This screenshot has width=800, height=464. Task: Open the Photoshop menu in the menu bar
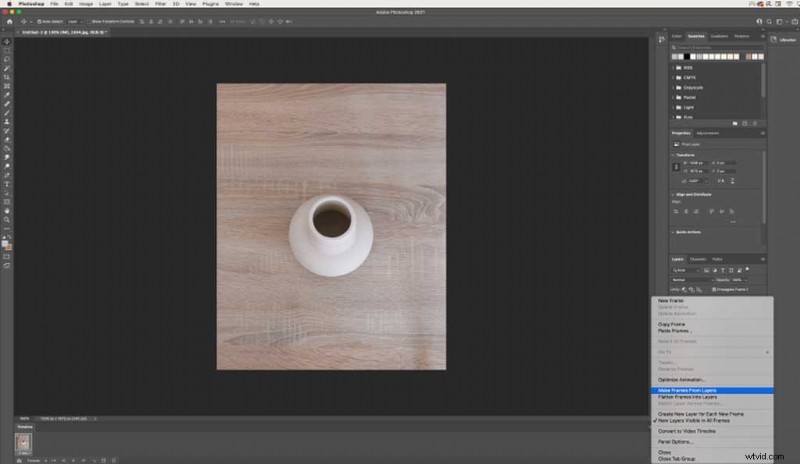pyautogui.click(x=32, y=4)
